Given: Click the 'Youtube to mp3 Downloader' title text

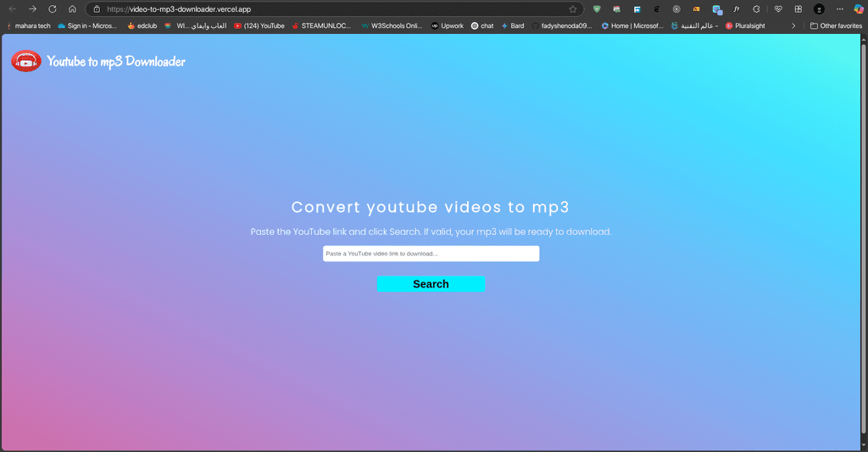Looking at the screenshot, I should click(115, 62).
